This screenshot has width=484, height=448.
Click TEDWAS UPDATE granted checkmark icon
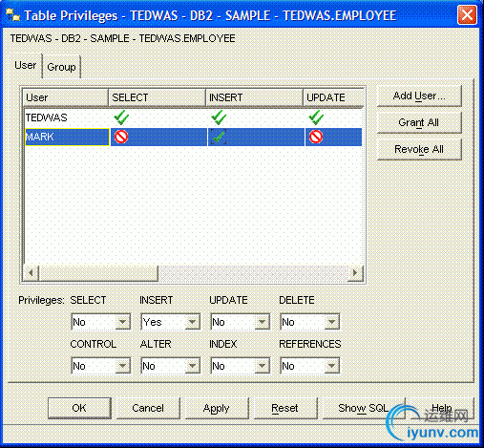pos(316,117)
